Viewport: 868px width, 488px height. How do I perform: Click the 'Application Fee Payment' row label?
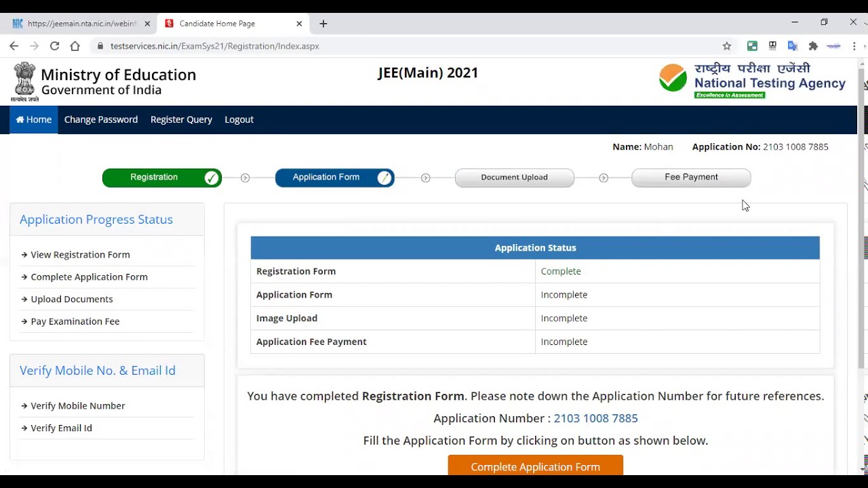pos(311,342)
